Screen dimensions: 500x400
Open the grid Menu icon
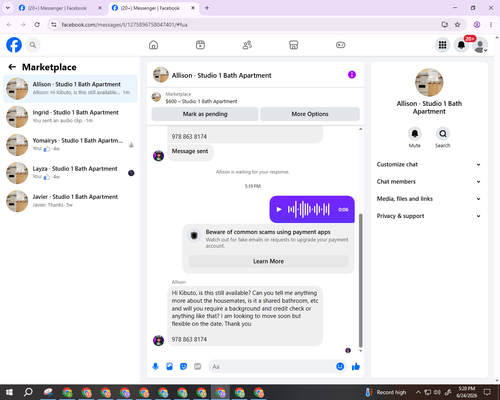coord(442,45)
